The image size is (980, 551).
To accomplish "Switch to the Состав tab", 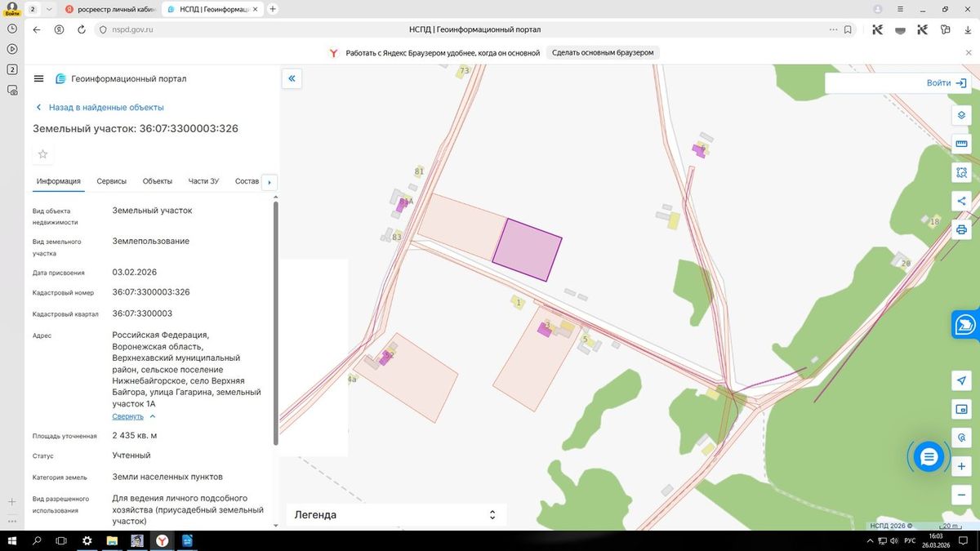I will tap(247, 181).
